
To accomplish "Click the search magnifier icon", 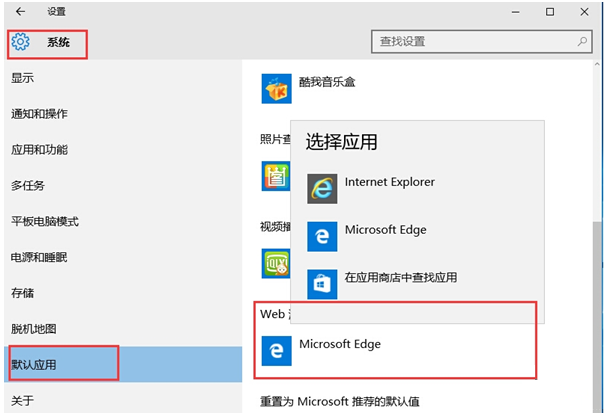I will (583, 42).
